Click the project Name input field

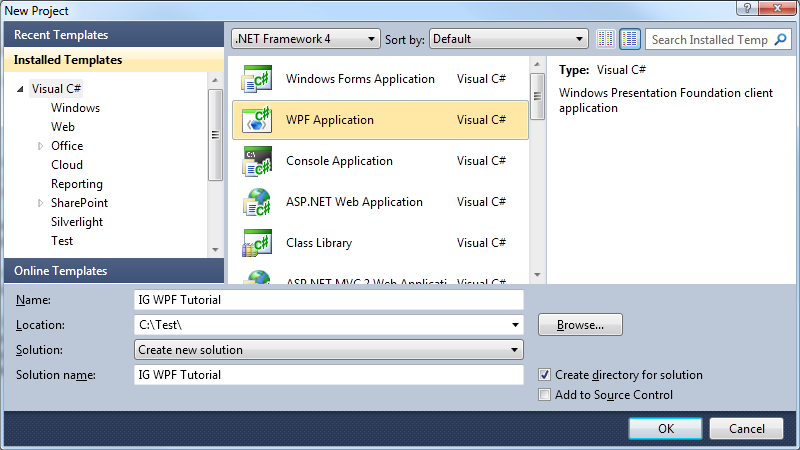click(x=329, y=300)
